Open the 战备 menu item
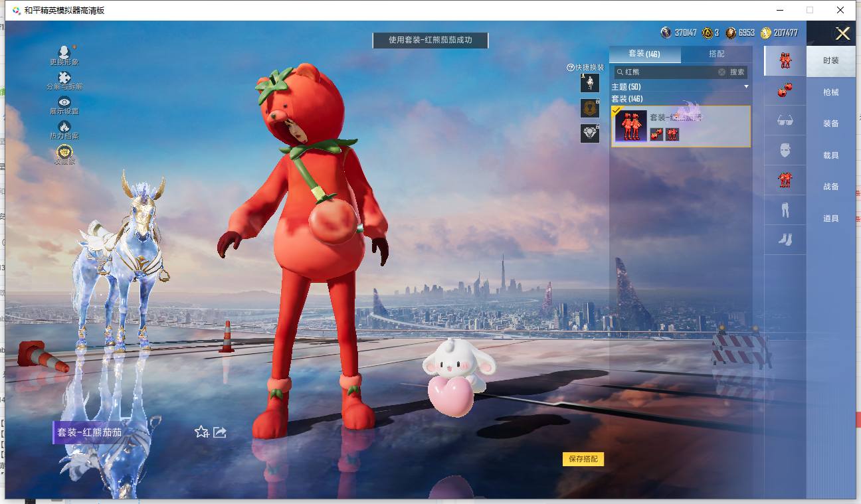 (x=831, y=187)
